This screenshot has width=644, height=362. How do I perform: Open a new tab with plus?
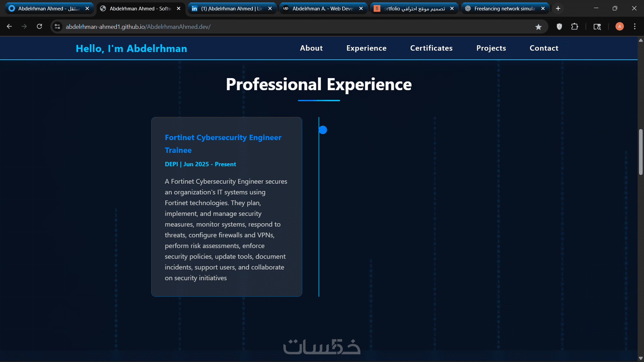point(558,8)
